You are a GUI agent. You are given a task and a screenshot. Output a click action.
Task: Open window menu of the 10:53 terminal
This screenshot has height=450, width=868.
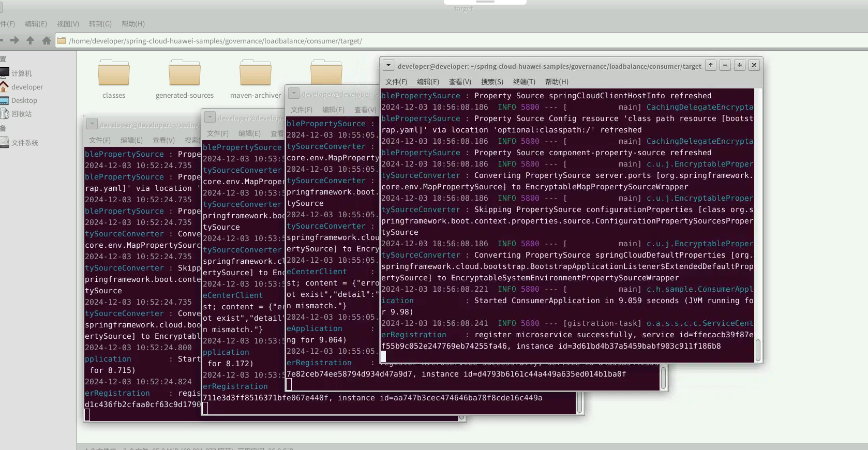[x=210, y=117]
